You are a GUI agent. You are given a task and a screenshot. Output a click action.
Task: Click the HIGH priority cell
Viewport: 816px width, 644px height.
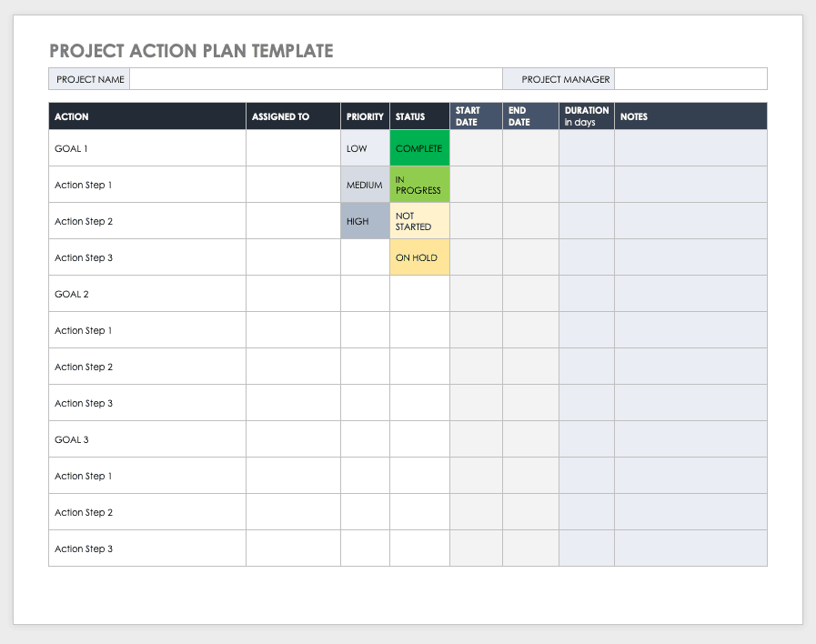tap(365, 221)
